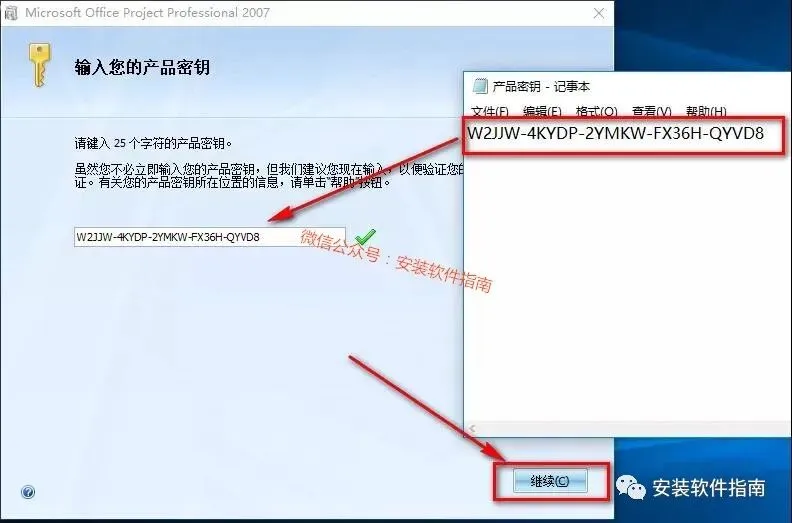Click the text 请键入 25 个字符的产品密钥
This screenshot has width=792, height=523.
[x=154, y=144]
